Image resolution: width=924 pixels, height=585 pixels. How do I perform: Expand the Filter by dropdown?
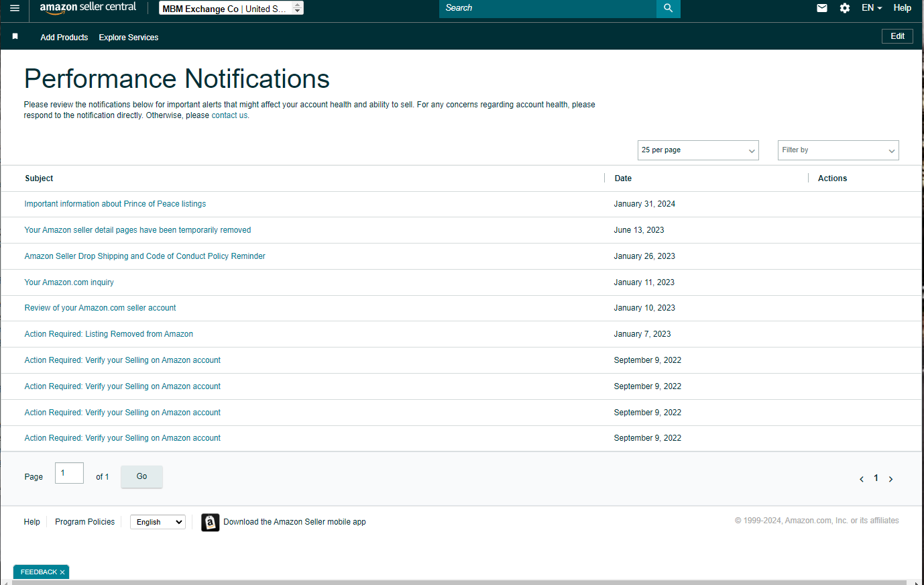pos(838,150)
